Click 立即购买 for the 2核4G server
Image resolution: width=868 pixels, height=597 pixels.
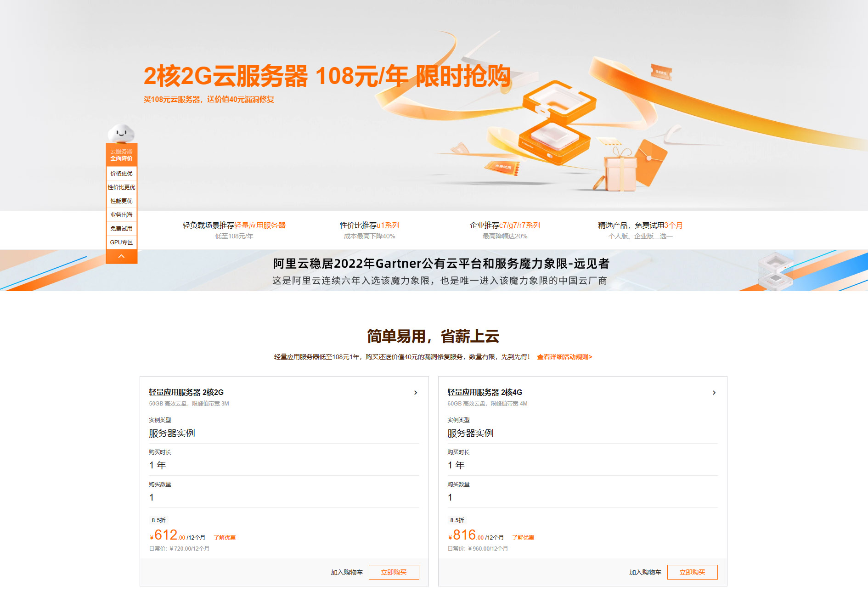693,572
